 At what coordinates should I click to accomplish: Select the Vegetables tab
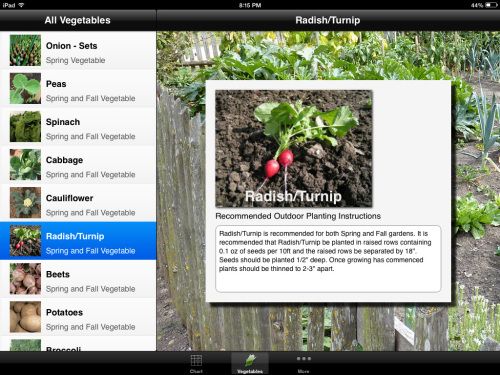pos(250,363)
